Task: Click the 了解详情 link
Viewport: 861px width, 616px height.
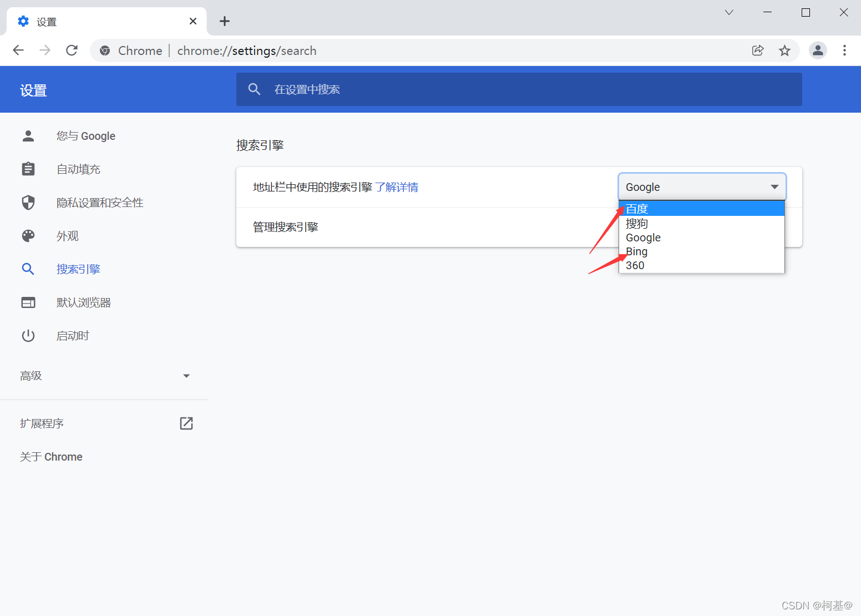Action: (397, 187)
